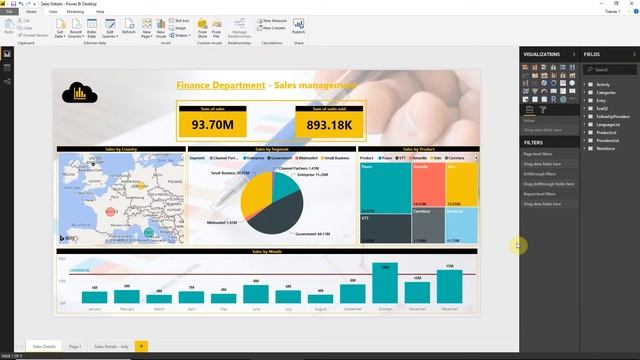Create a New Column
640x360 pixels.
271,28
